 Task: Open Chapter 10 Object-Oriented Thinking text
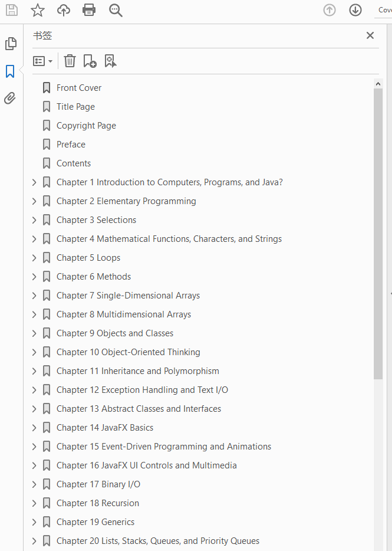128,352
